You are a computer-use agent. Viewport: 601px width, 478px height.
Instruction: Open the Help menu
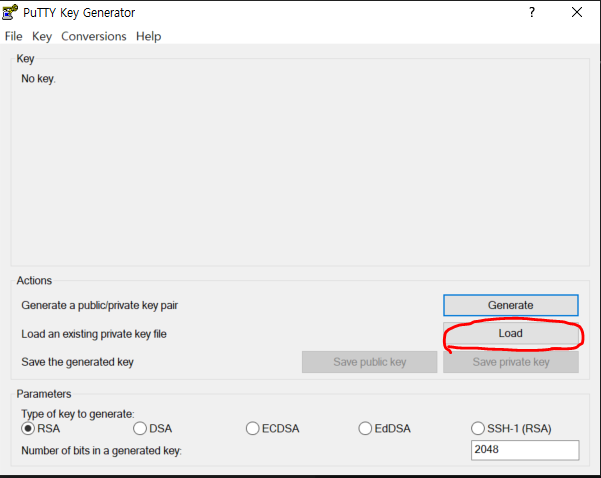[148, 36]
